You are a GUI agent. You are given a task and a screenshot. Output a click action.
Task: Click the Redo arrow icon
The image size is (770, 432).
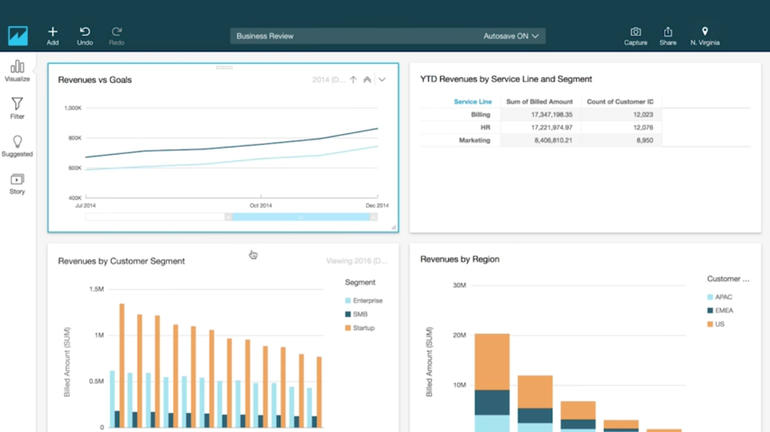117,33
